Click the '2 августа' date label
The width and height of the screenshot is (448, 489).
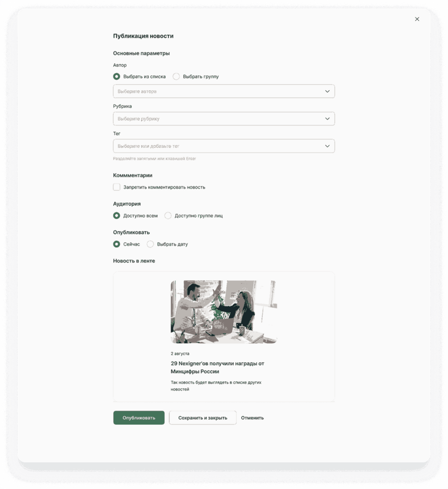pyautogui.click(x=180, y=354)
